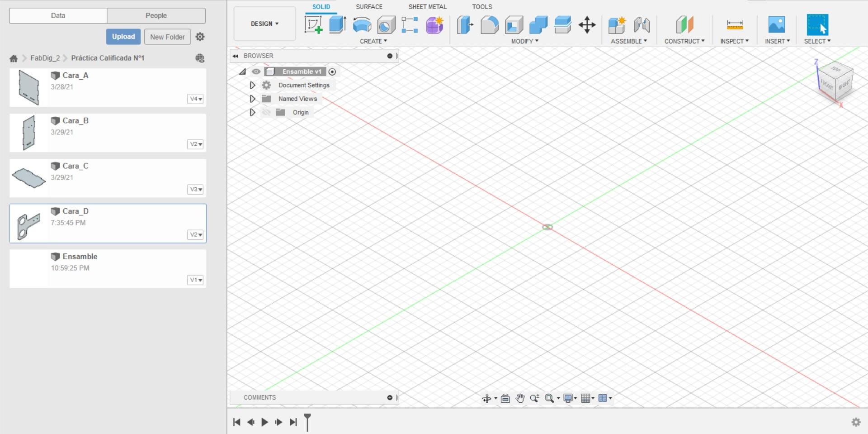Open project on the web globe icon
This screenshot has width=868, height=434.
(200, 58)
